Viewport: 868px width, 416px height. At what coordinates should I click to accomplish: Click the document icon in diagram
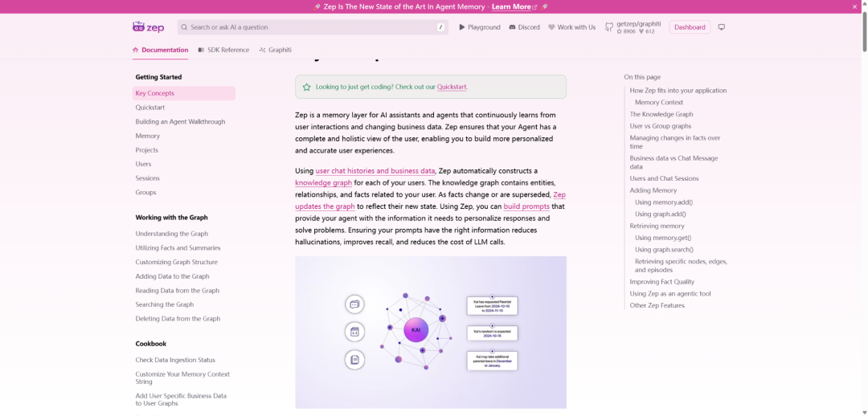[x=355, y=360]
